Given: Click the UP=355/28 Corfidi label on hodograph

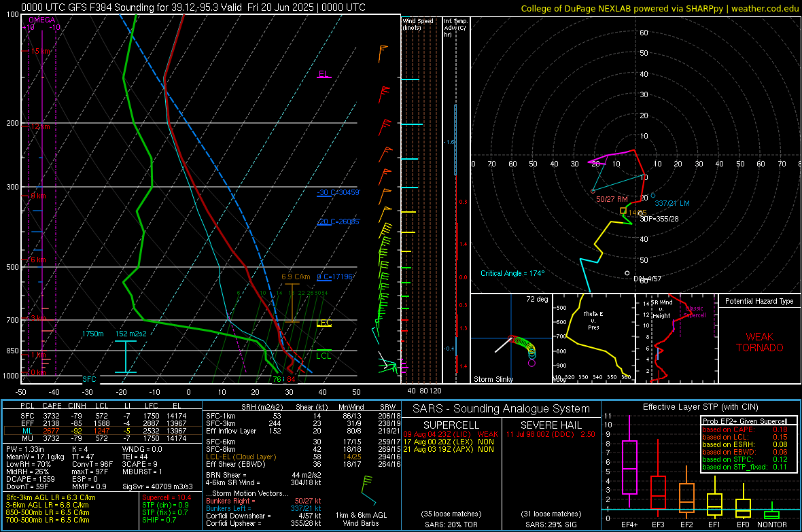Looking at the screenshot, I should pyautogui.click(x=660, y=219).
